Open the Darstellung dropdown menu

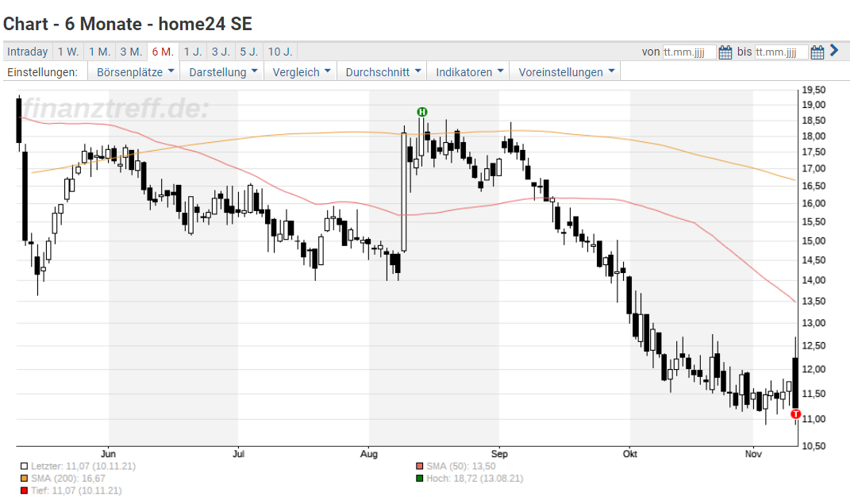223,71
